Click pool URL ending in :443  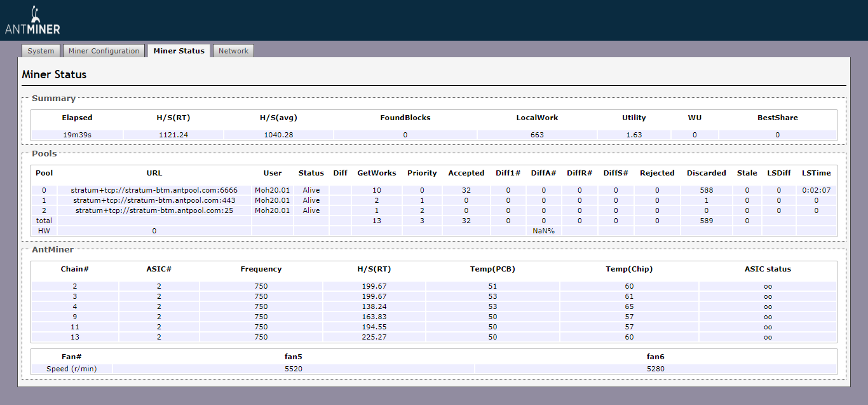point(154,200)
